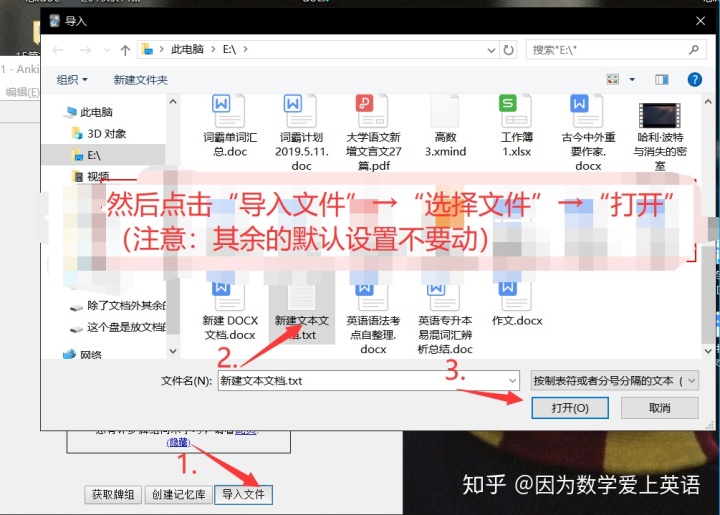Select file 英语语法考点自整理.docx

[373, 319]
